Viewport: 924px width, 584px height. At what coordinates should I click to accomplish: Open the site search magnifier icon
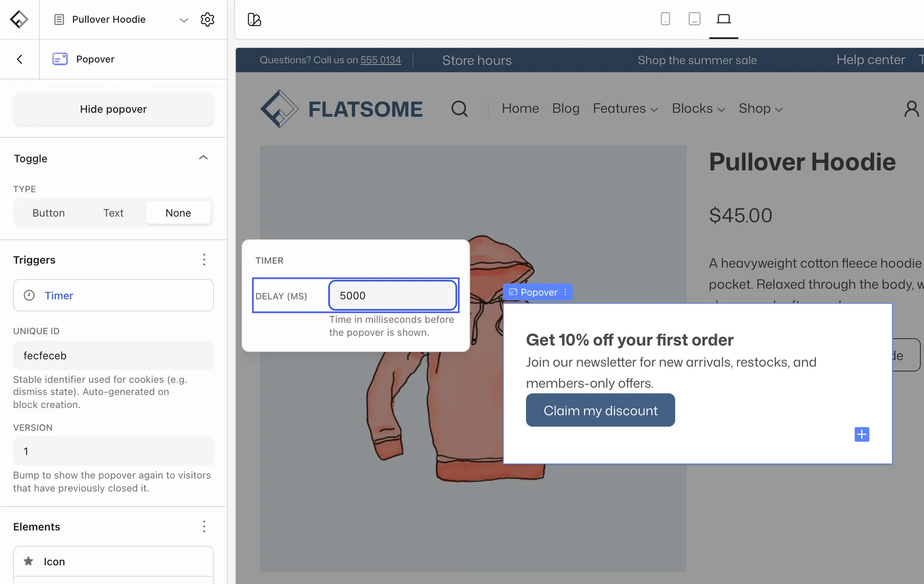coord(459,109)
